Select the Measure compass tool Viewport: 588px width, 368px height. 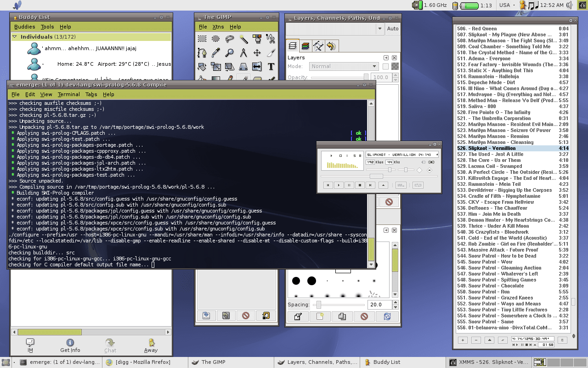pyautogui.click(x=243, y=53)
